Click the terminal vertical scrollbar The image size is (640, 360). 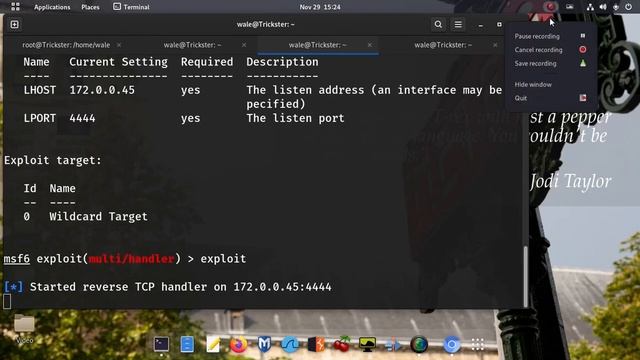click(526, 276)
